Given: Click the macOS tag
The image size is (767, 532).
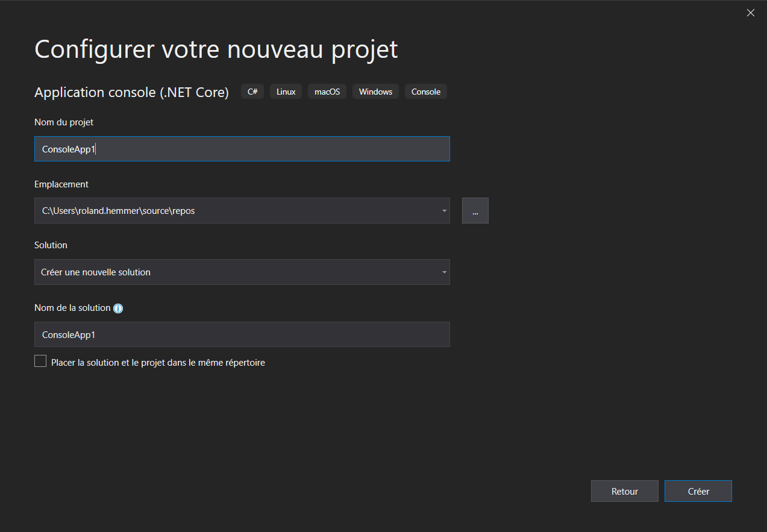Looking at the screenshot, I should tap(327, 92).
